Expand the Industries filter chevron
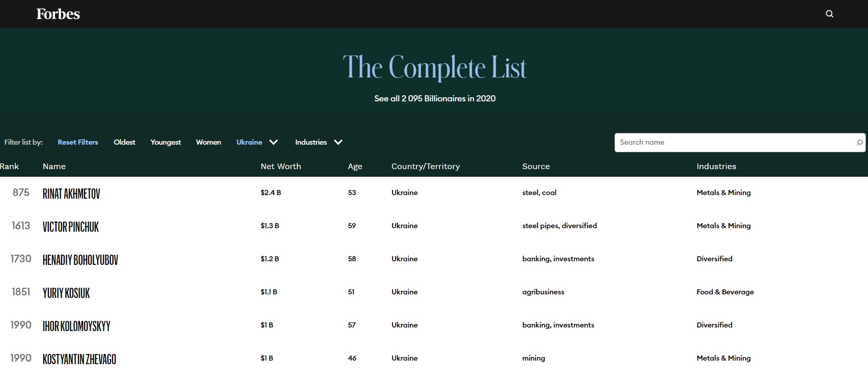 pyautogui.click(x=338, y=142)
